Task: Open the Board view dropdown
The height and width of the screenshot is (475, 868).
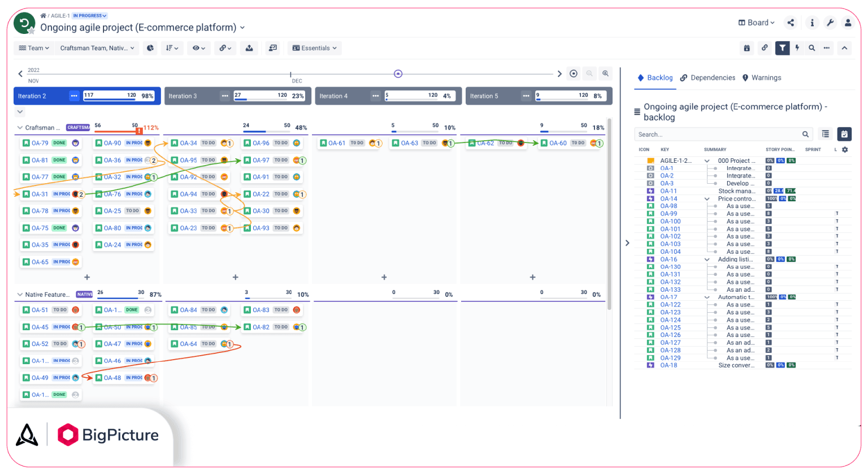Action: point(757,23)
